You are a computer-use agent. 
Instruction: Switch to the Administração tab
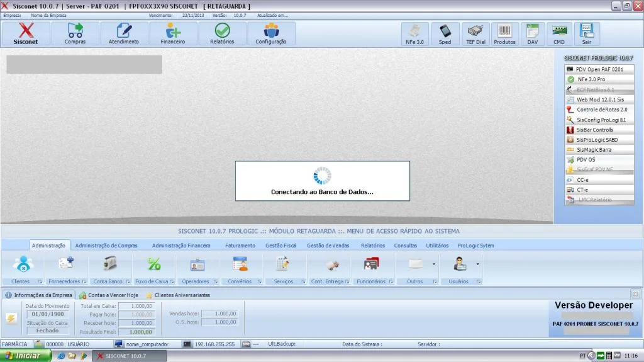click(x=48, y=246)
